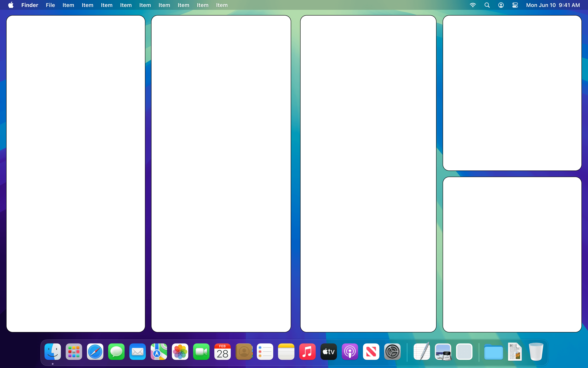Open Calendar showing FEB 28

tap(222, 351)
